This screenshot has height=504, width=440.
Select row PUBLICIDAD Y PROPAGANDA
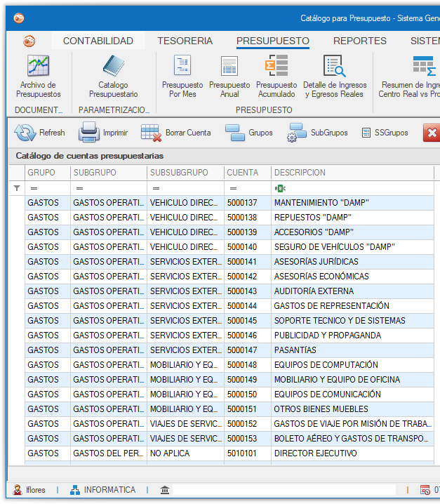[x=229, y=336]
